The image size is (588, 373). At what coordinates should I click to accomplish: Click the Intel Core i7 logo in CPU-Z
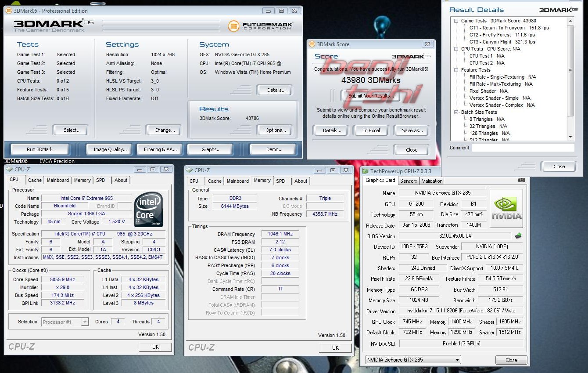(149, 209)
